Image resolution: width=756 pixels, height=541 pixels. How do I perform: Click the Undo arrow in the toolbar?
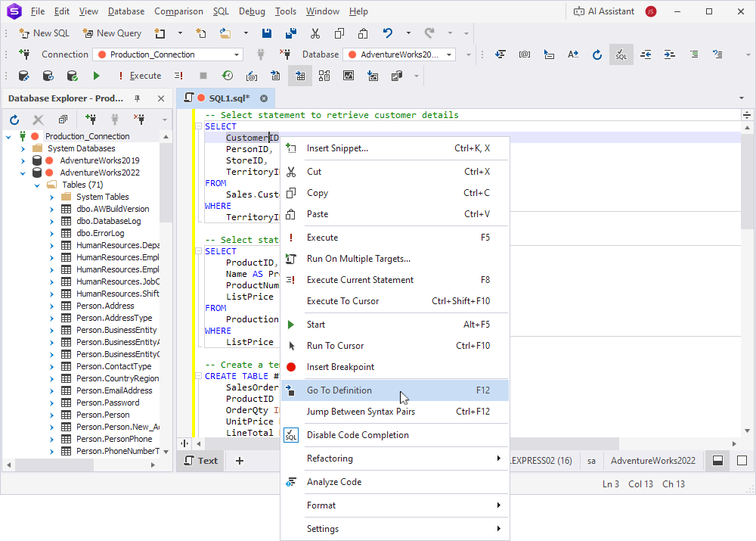click(x=388, y=33)
